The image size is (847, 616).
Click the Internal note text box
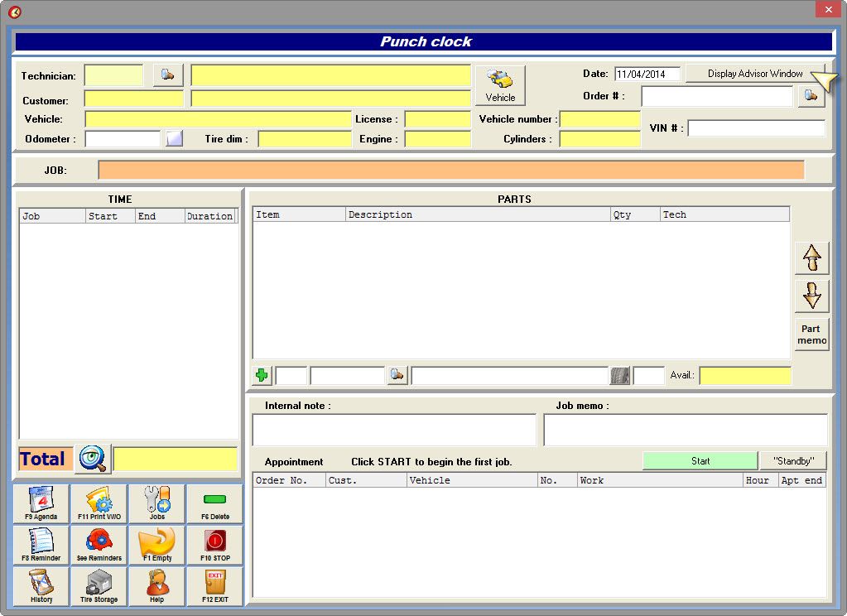click(x=394, y=430)
